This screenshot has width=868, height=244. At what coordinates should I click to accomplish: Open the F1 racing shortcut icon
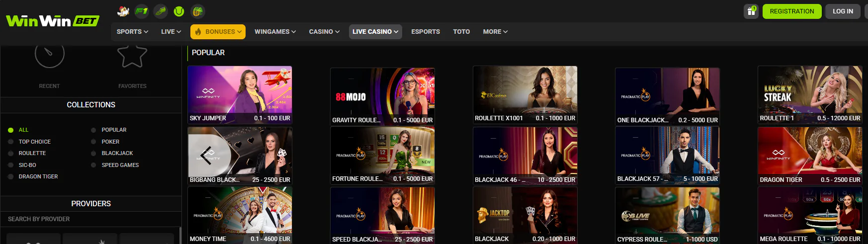click(x=142, y=11)
